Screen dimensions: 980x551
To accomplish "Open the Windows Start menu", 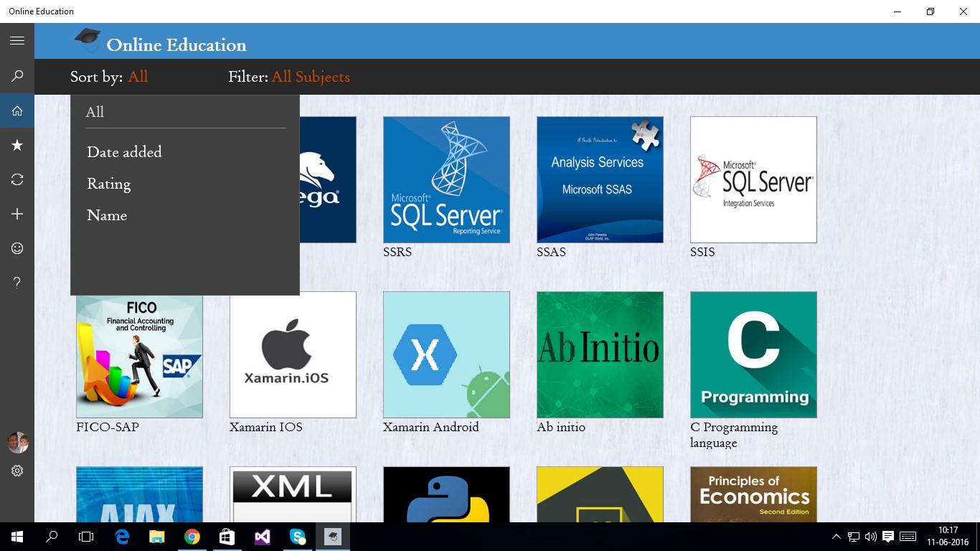I will point(17,537).
